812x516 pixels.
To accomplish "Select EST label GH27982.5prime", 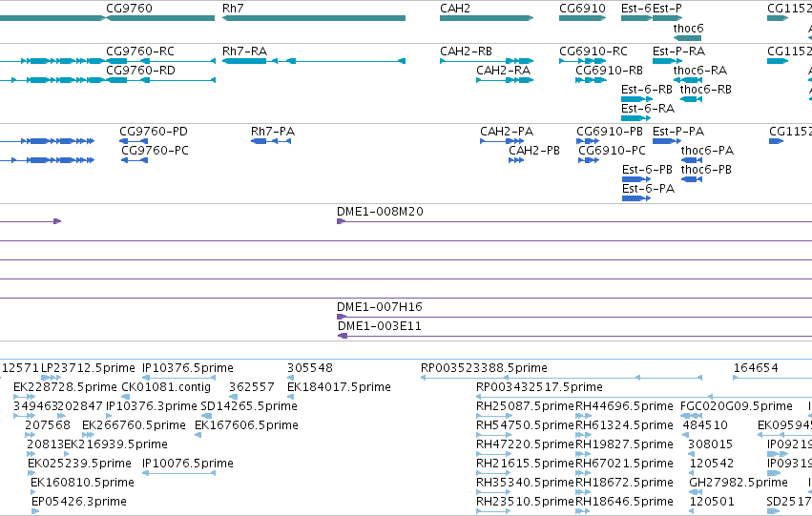I will coord(739,483).
